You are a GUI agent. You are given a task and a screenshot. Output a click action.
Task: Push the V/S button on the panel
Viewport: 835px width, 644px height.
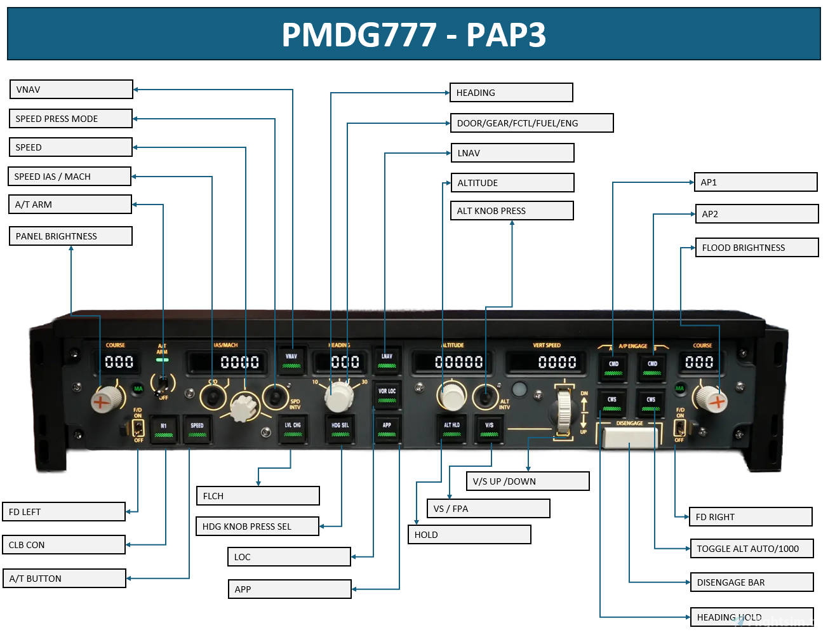coord(489,429)
